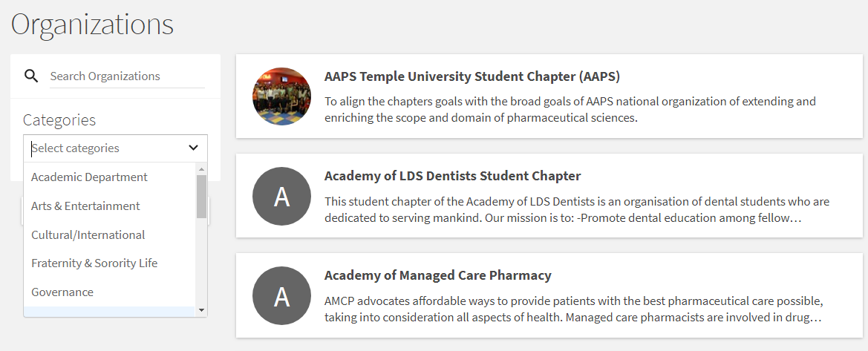
Task: Choose the Arts & Entertainment category
Action: (x=85, y=206)
